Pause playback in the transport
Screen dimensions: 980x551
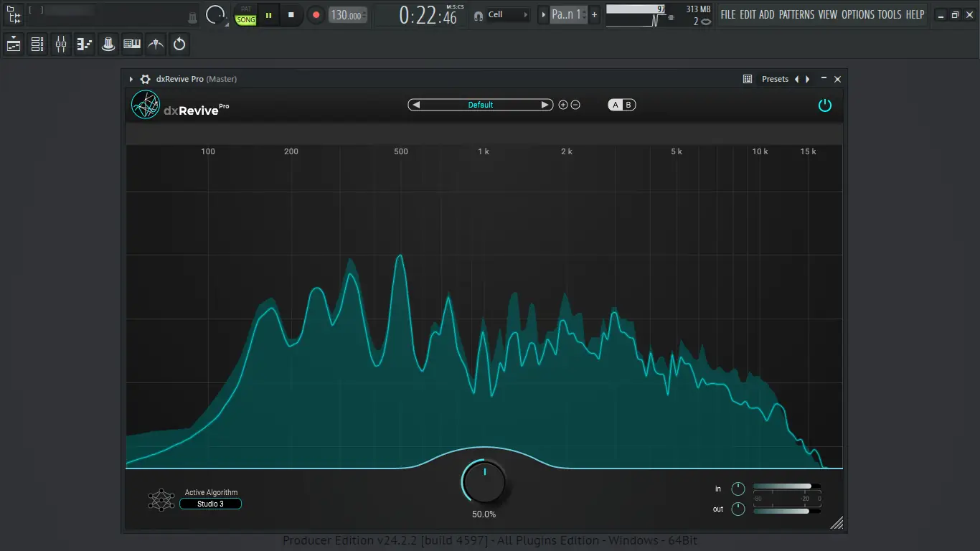click(269, 14)
